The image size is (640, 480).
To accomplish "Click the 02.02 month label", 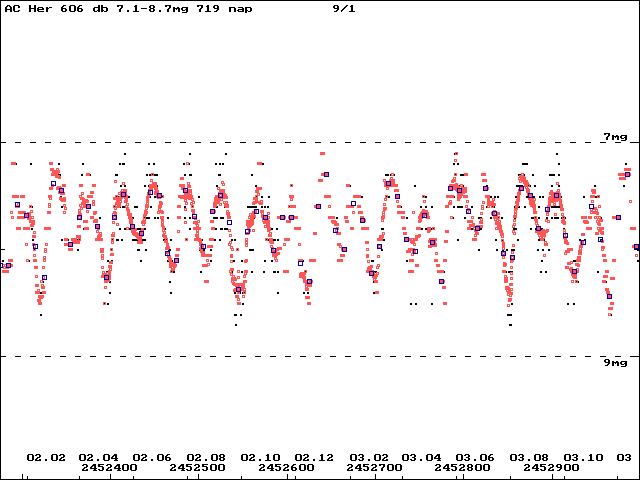I will tap(46, 458).
